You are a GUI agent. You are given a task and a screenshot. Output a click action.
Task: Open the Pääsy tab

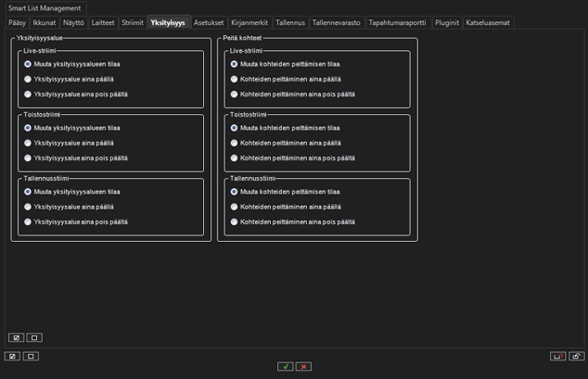click(18, 23)
